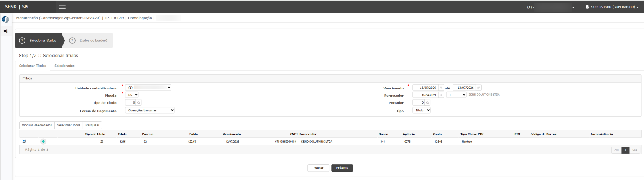The width and height of the screenshot is (644, 180).
Task: Open the hamburger menu in top bar
Action: pos(62,7)
